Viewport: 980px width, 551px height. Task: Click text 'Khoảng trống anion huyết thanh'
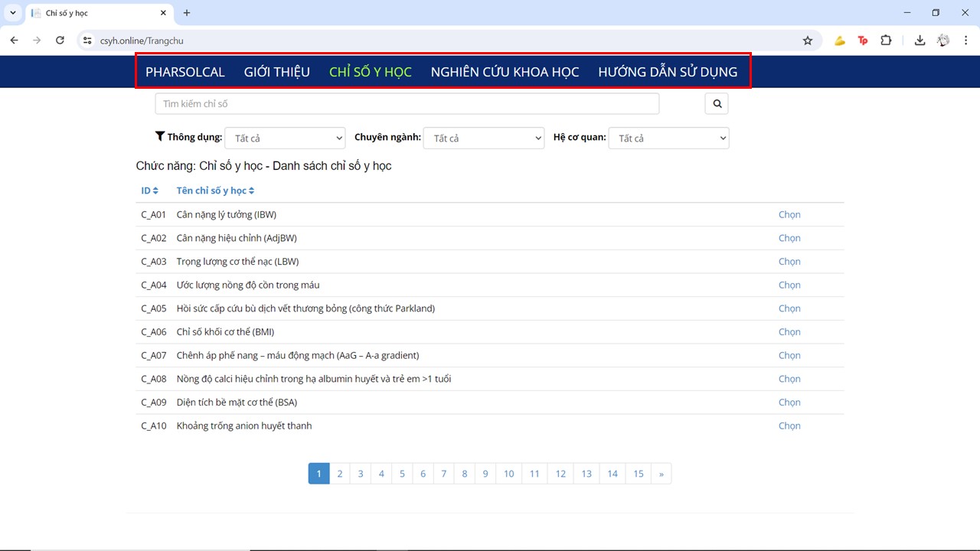pos(244,425)
